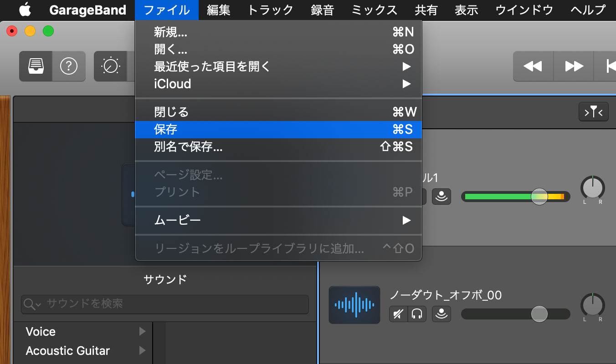Open the ミックス menu
Image resolution: width=616 pixels, height=364 pixels.
tap(375, 10)
